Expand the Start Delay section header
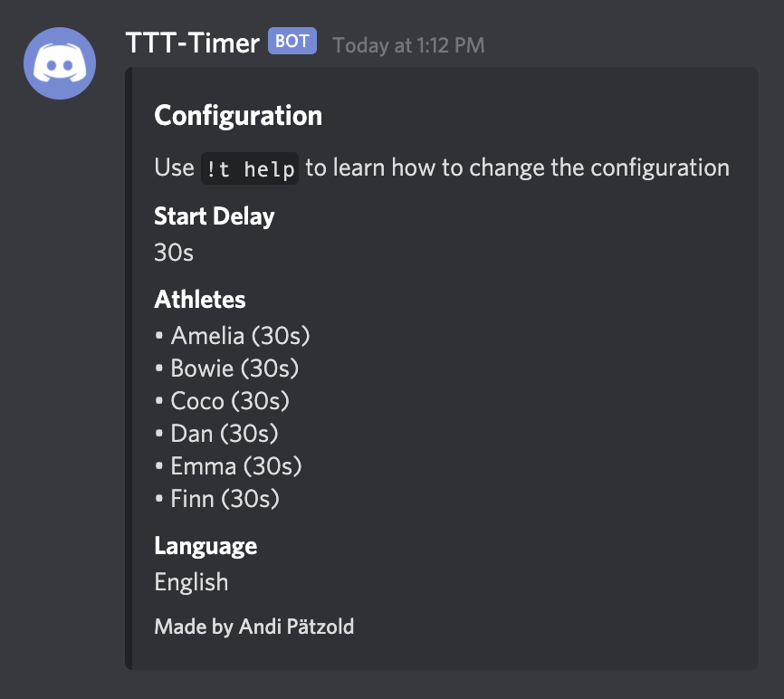The image size is (784, 699). click(214, 216)
